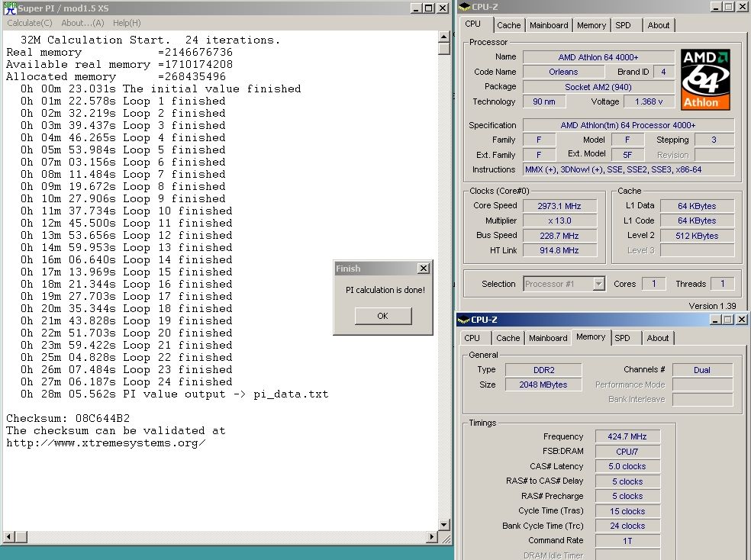Click the HT Link value 914.8 MHz

pos(559,250)
